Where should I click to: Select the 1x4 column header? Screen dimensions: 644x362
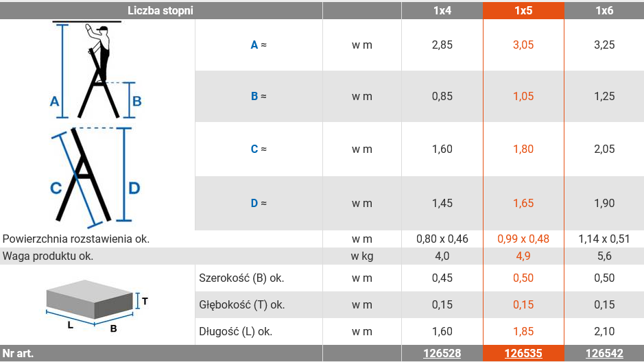point(442,10)
